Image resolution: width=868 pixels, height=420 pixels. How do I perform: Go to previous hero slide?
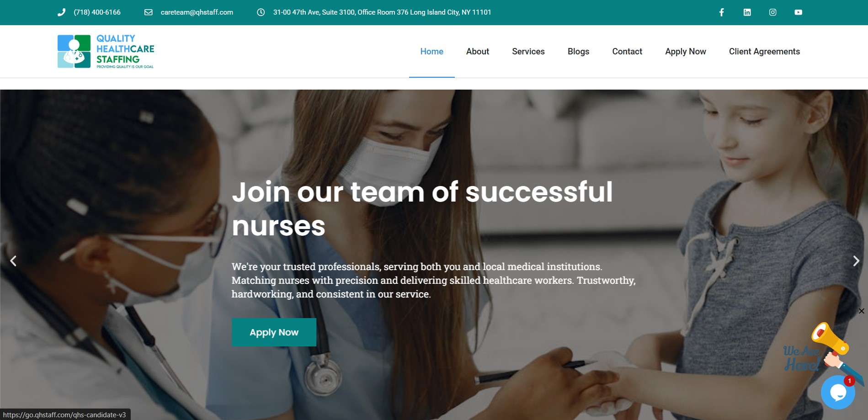13,261
